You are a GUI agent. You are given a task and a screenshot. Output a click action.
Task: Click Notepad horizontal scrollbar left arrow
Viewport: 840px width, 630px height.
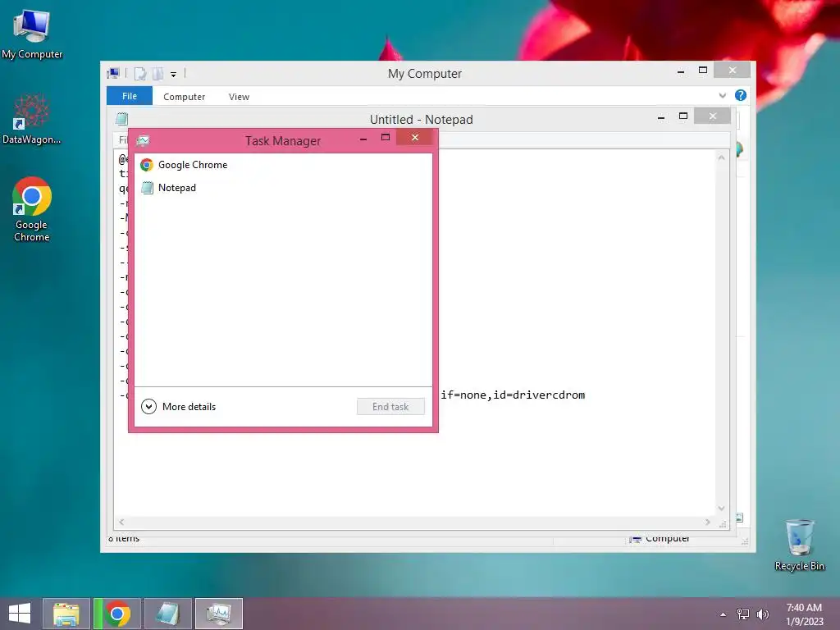(x=121, y=523)
